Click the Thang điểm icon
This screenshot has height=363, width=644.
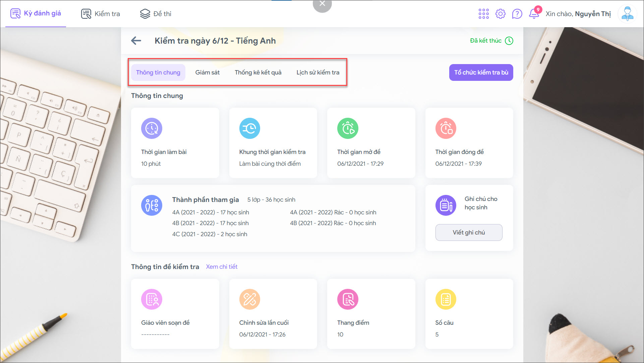pos(348,299)
